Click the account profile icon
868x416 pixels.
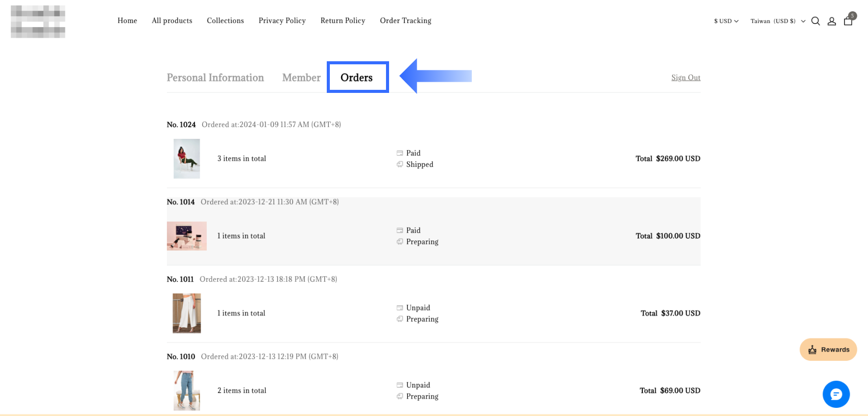tap(832, 21)
